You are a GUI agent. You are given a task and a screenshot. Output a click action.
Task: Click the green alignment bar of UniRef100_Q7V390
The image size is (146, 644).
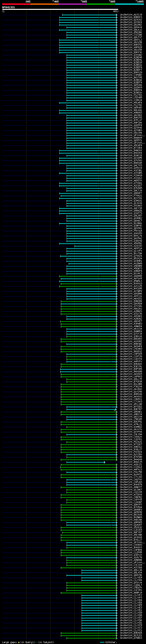[89, 306]
